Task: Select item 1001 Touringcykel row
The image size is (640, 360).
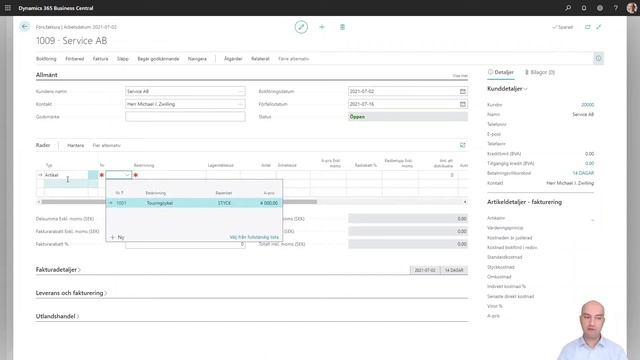Action: (x=194, y=203)
